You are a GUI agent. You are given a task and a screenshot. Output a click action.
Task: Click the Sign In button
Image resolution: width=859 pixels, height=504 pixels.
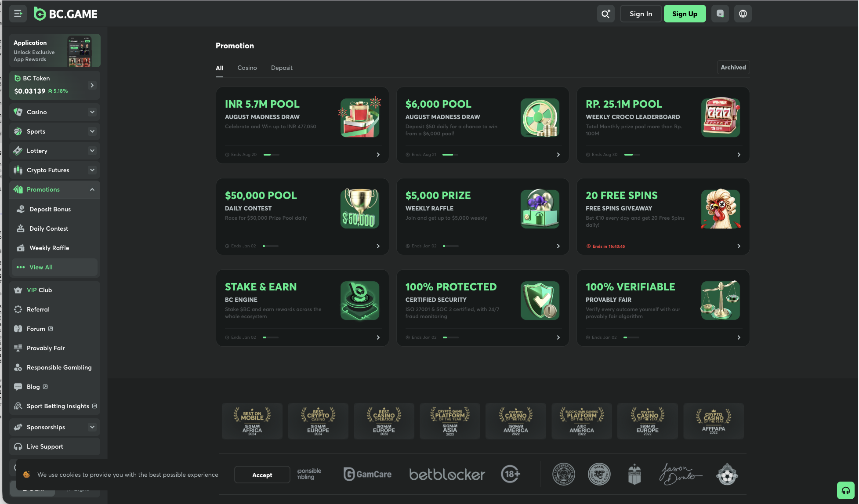pyautogui.click(x=641, y=14)
